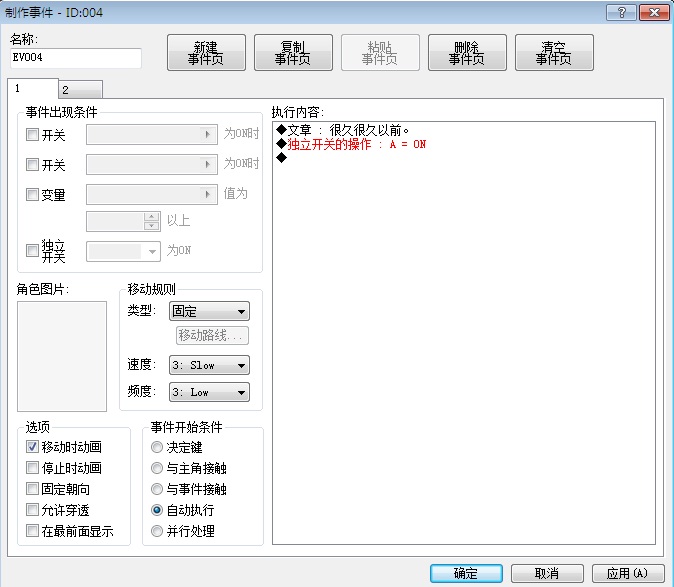Screen dimensions: 674x587
Task: Click the 新建事件页 button
Action: [206, 53]
